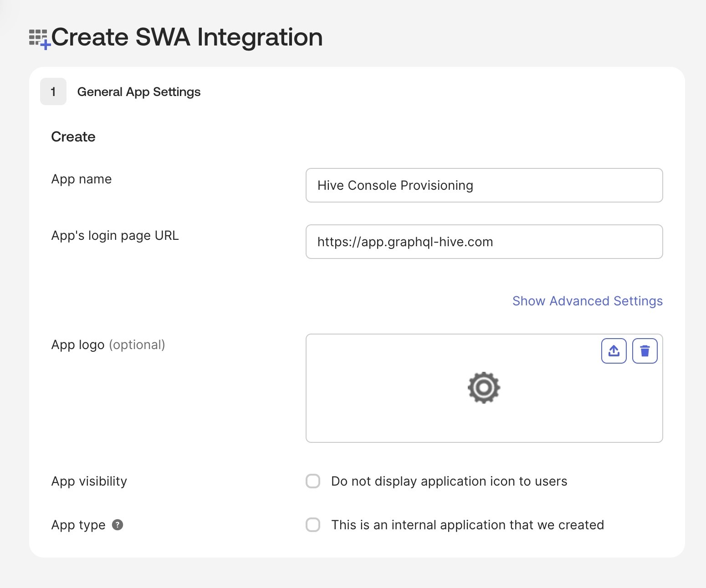
Task: Click the 'App name' label
Action: point(82,179)
